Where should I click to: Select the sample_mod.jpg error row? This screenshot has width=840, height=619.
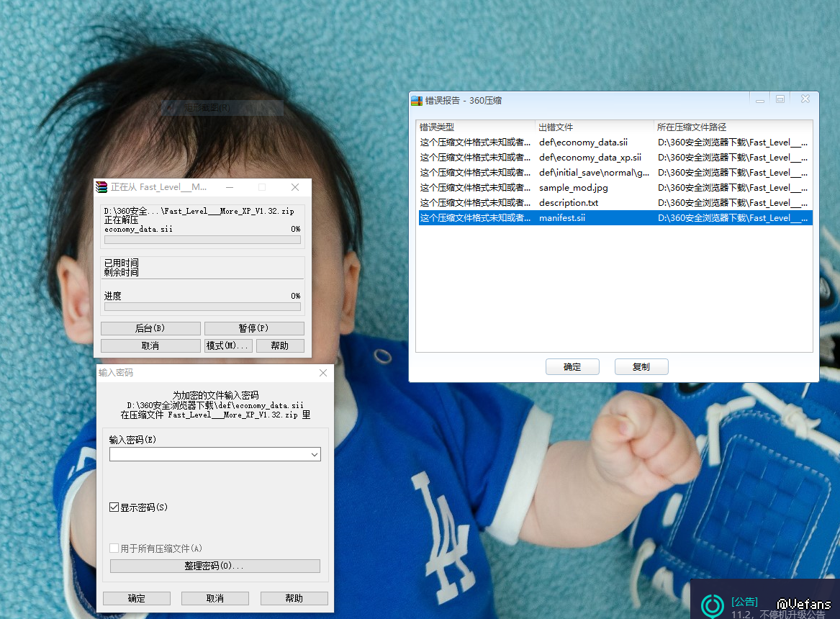click(x=615, y=187)
